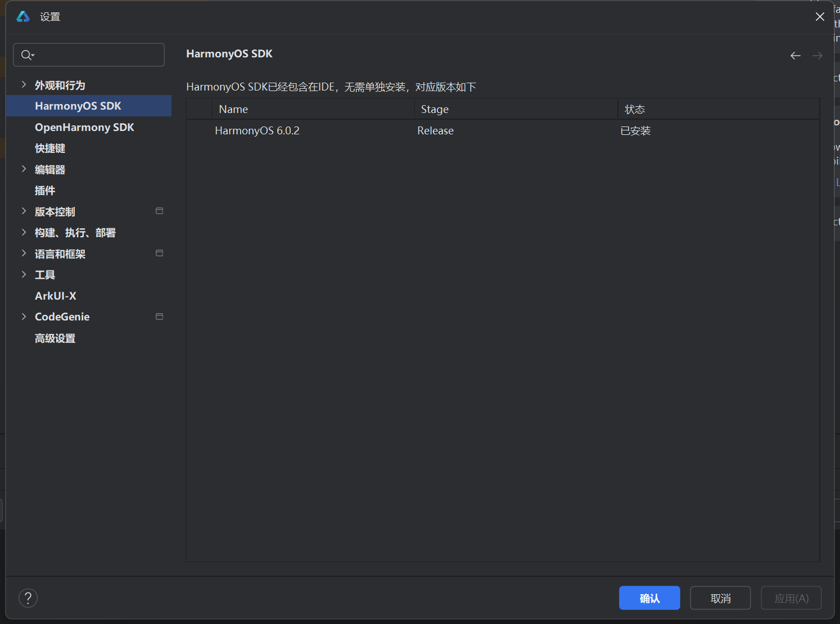Image resolution: width=840 pixels, height=624 pixels.
Task: Focus the settings search field
Action: 89,55
